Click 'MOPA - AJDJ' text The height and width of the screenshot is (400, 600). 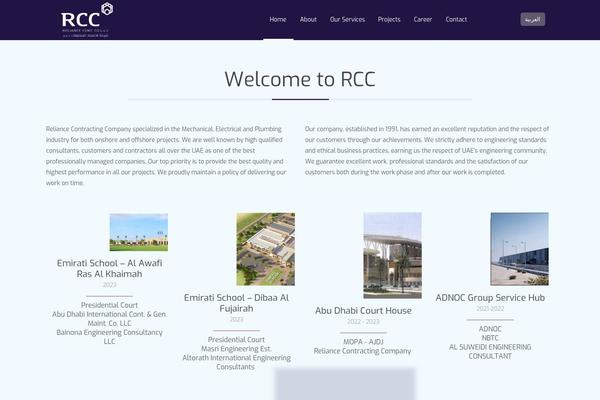(x=363, y=342)
